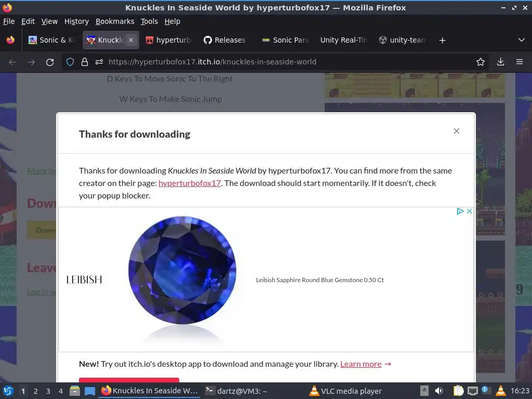Go forward with the forward arrow

[31, 62]
